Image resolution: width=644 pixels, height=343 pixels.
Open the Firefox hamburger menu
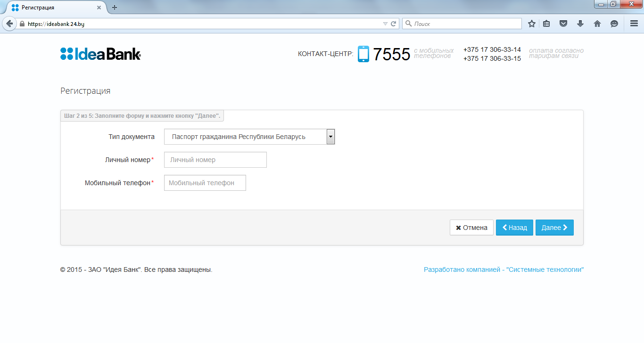pos(634,24)
